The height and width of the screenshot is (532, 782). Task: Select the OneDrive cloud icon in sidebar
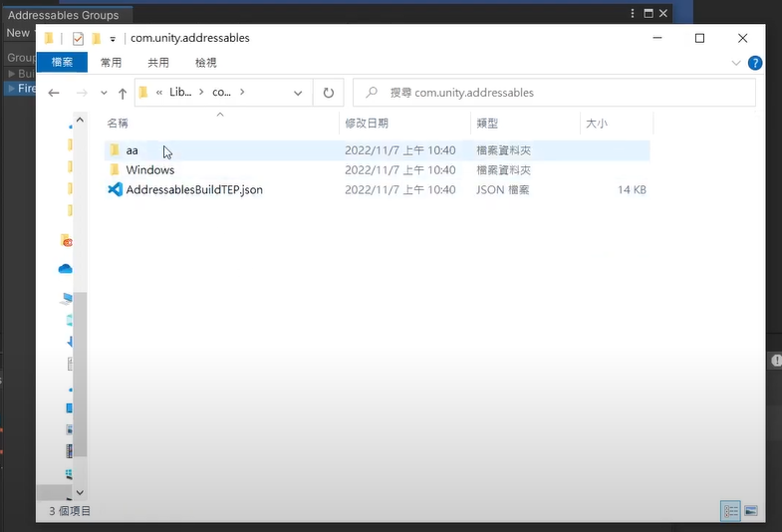(66, 269)
